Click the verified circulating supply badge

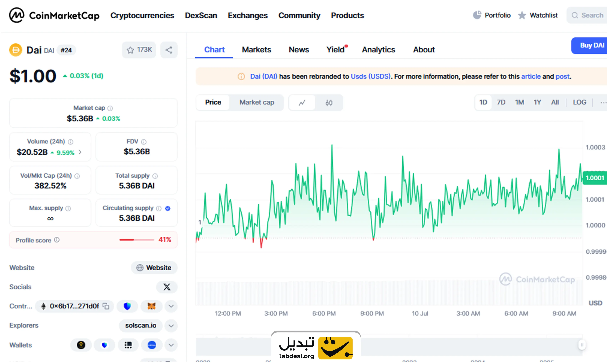click(x=168, y=208)
